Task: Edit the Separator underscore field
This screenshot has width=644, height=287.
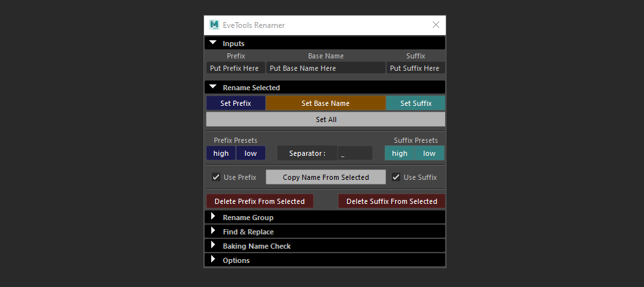Action: coord(355,153)
